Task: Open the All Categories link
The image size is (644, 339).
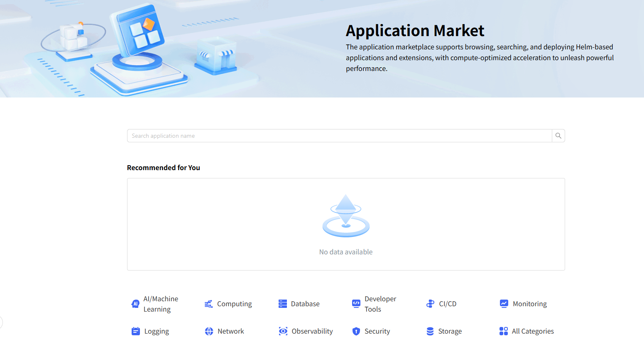Action: coord(533,331)
